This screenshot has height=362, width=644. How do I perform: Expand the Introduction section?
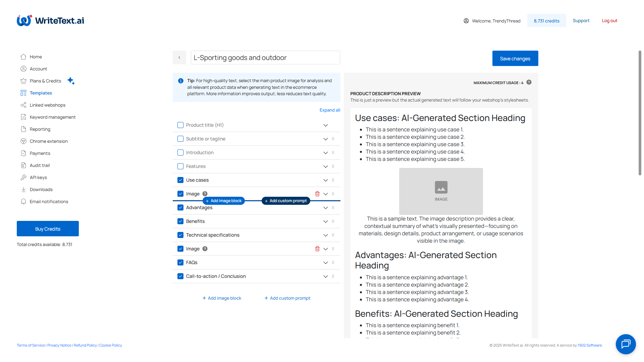tap(325, 153)
